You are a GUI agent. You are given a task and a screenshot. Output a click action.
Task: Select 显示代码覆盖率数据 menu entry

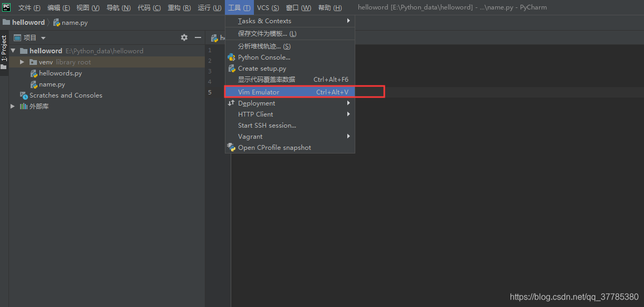290,80
